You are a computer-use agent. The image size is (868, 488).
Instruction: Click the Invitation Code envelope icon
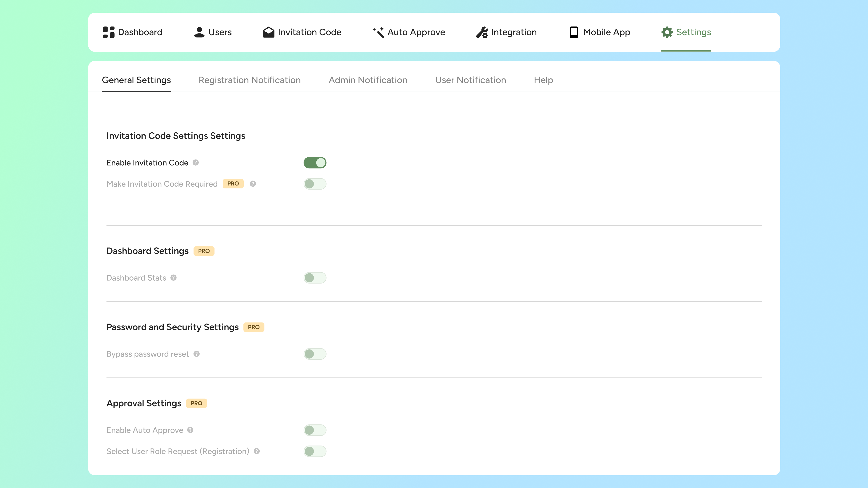pyautogui.click(x=269, y=32)
